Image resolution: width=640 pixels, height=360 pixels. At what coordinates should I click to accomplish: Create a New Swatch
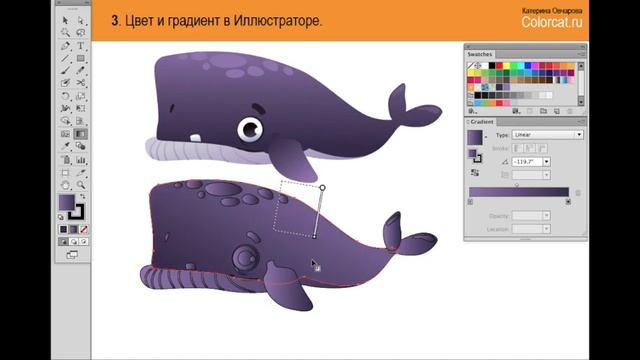coord(557,111)
